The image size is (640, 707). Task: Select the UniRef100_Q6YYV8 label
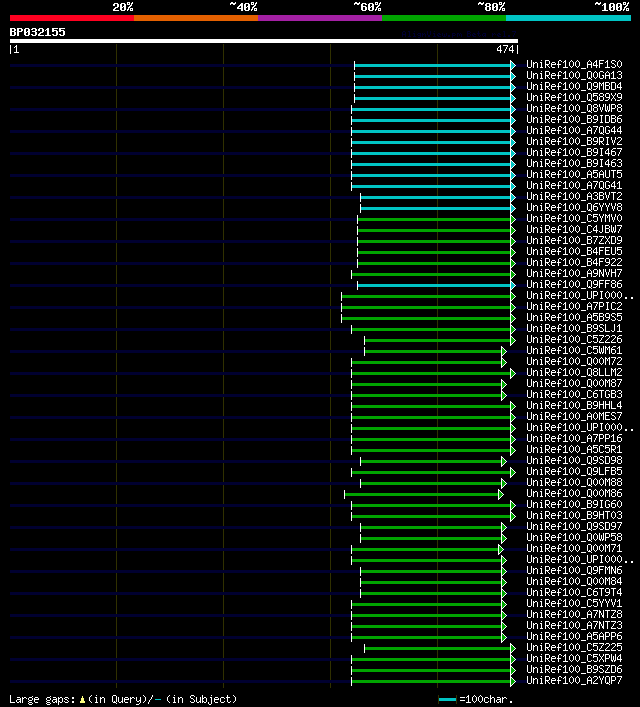pos(574,207)
